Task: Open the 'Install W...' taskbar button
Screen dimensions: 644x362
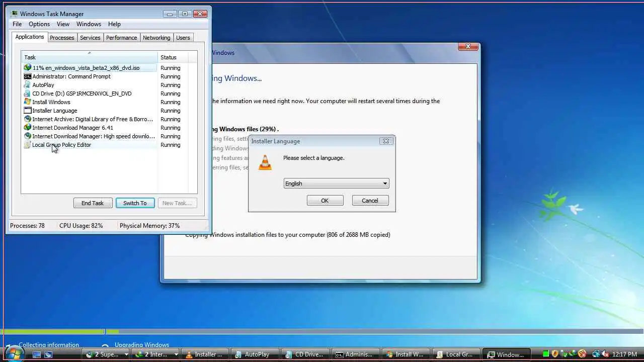Action: pyautogui.click(x=406, y=354)
